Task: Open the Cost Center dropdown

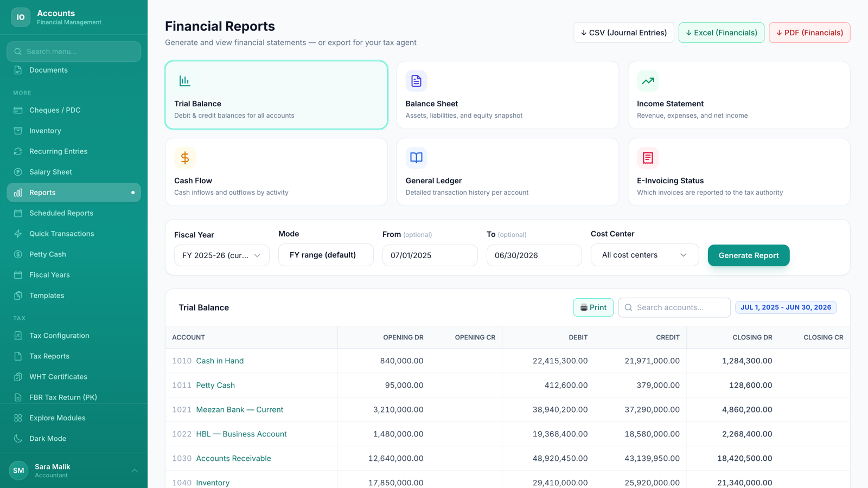Action: [x=644, y=255]
